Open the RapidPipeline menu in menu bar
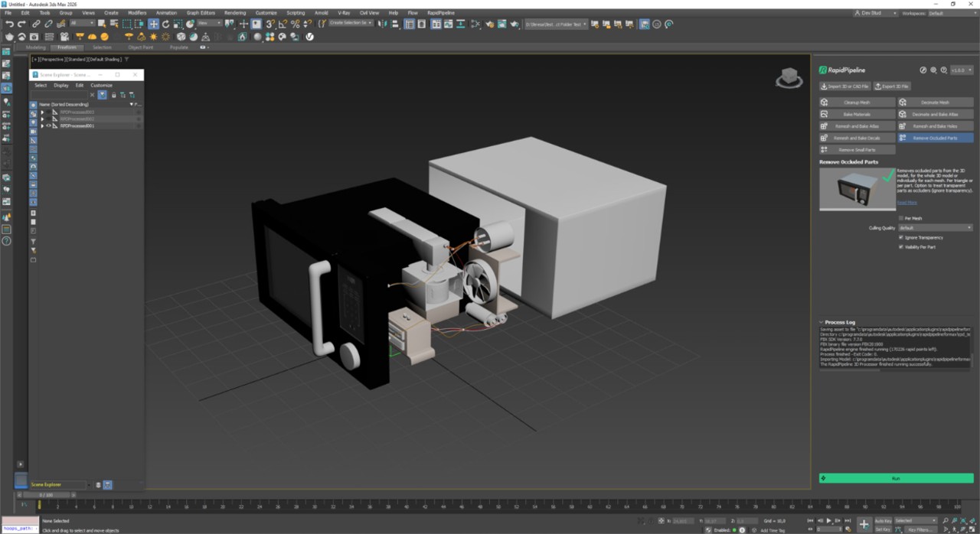980x534 pixels. point(441,13)
